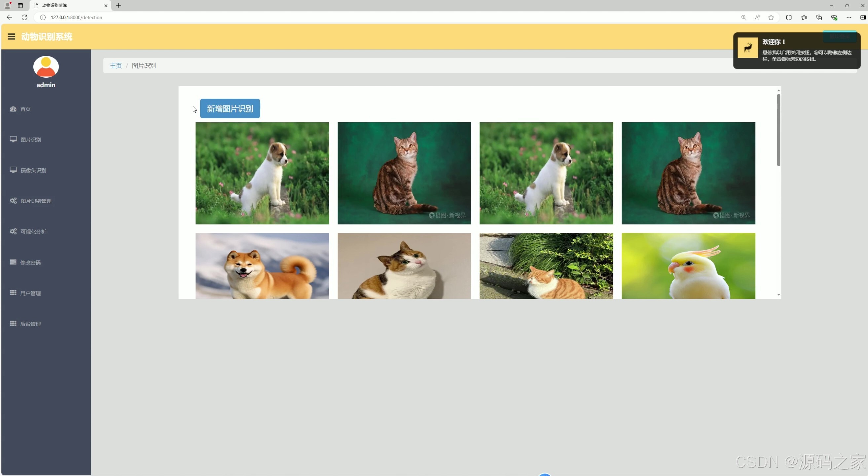Image resolution: width=868 pixels, height=476 pixels.
Task: Click the admin user avatar
Action: (x=46, y=67)
